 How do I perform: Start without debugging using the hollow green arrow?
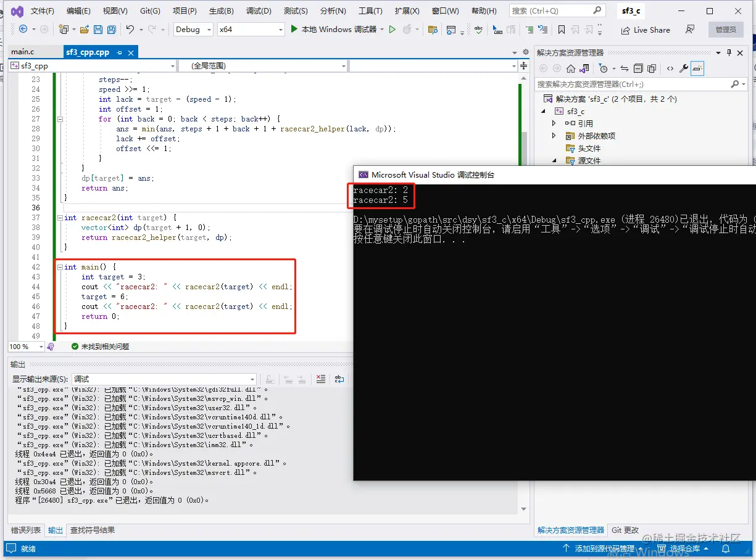[392, 29]
